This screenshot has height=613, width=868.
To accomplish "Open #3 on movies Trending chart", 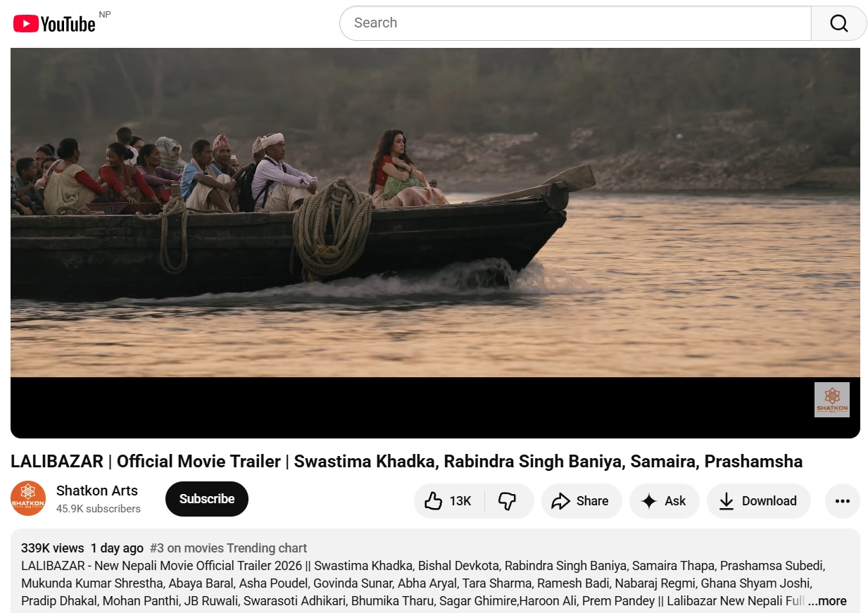I will 229,548.
